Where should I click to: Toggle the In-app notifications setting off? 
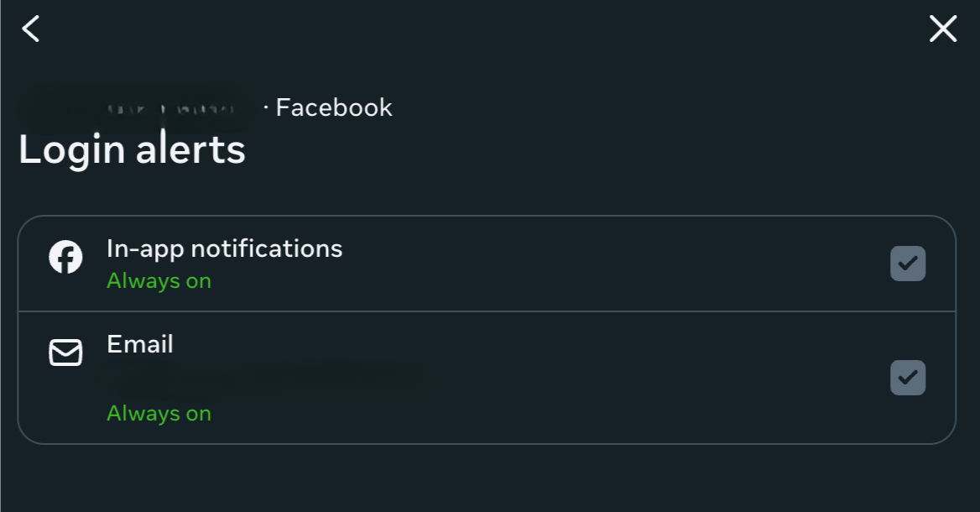[907, 263]
